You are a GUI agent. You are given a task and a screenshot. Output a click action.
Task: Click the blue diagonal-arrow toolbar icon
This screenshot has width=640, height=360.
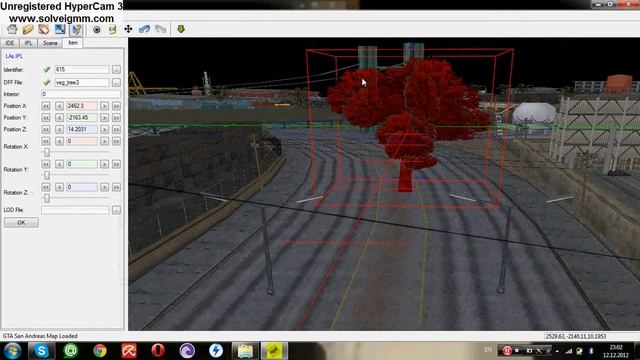[60, 29]
